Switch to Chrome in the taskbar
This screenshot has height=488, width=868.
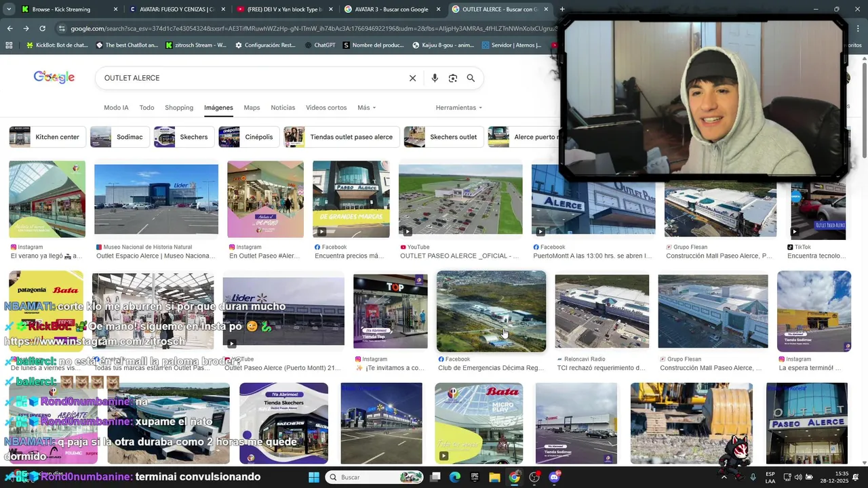coord(515,477)
